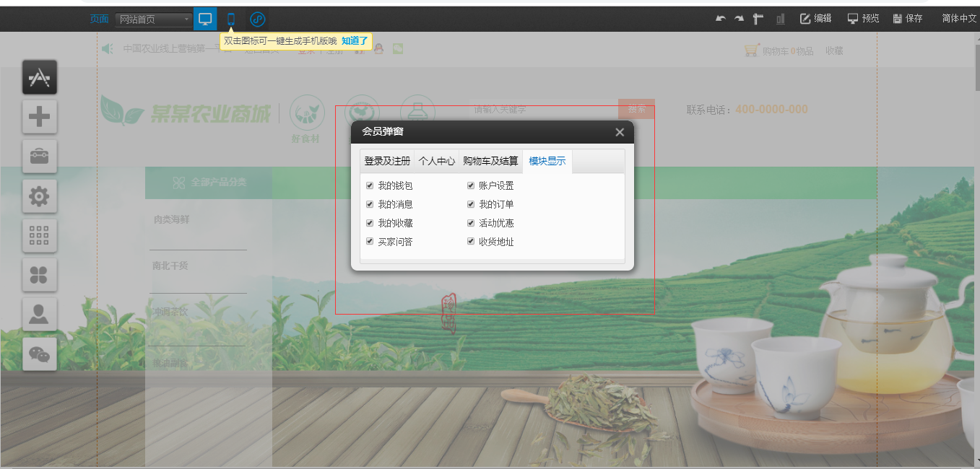
Task: Dismiss the tooltip via 知道了 link
Action: tap(355, 41)
